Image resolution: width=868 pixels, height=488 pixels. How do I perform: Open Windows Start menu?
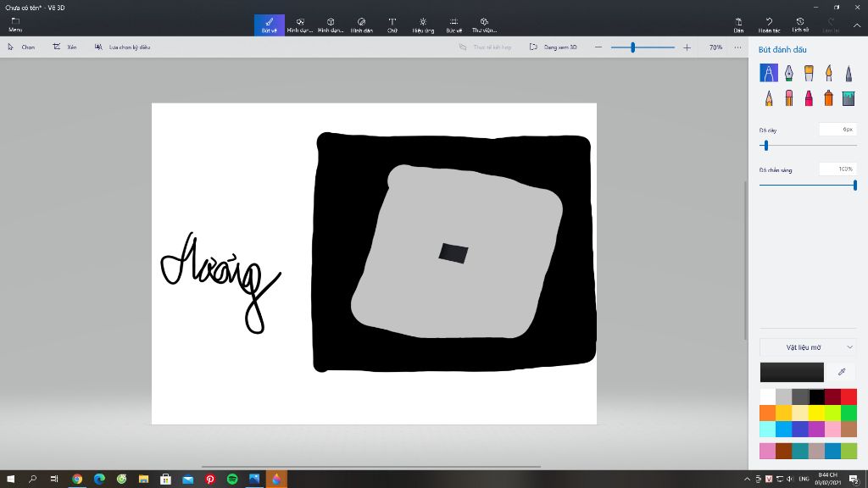[x=10, y=479]
